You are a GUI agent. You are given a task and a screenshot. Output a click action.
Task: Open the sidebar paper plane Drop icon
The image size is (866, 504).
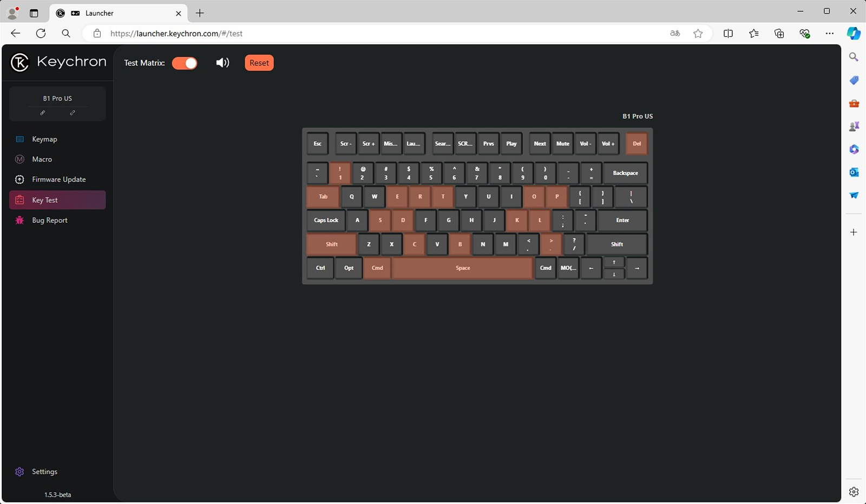pos(854,195)
